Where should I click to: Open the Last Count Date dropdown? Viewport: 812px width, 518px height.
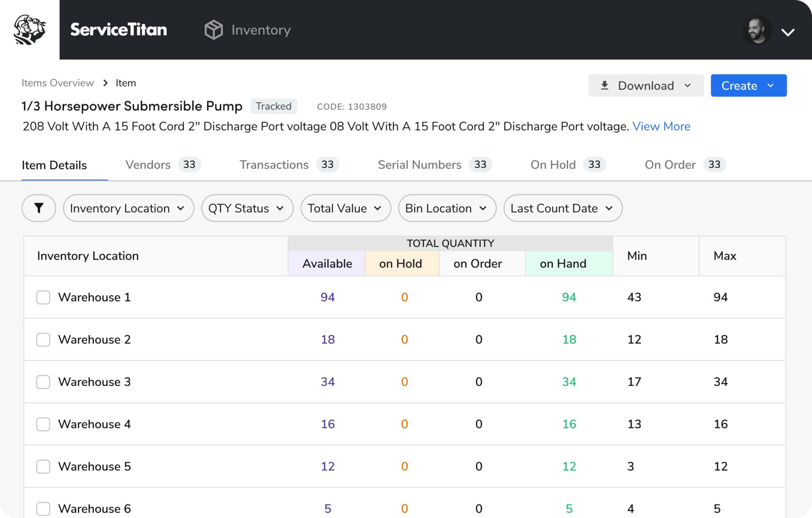point(563,208)
